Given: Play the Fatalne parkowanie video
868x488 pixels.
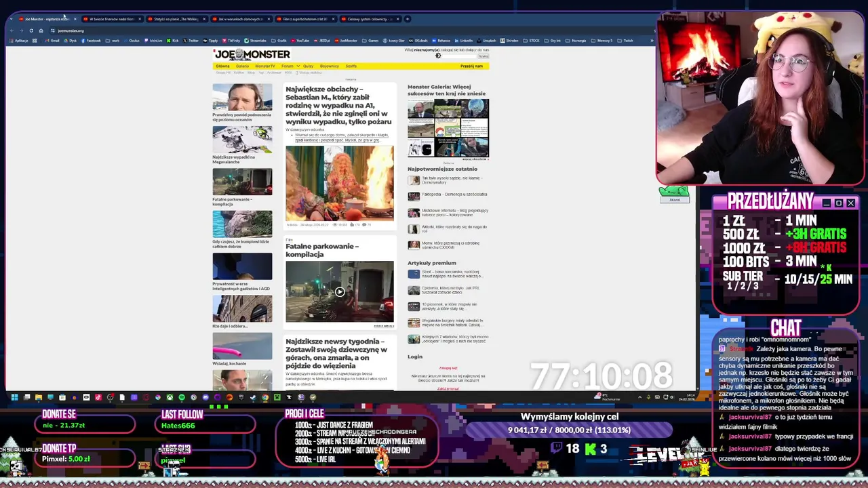Looking at the screenshot, I should coord(339,292).
